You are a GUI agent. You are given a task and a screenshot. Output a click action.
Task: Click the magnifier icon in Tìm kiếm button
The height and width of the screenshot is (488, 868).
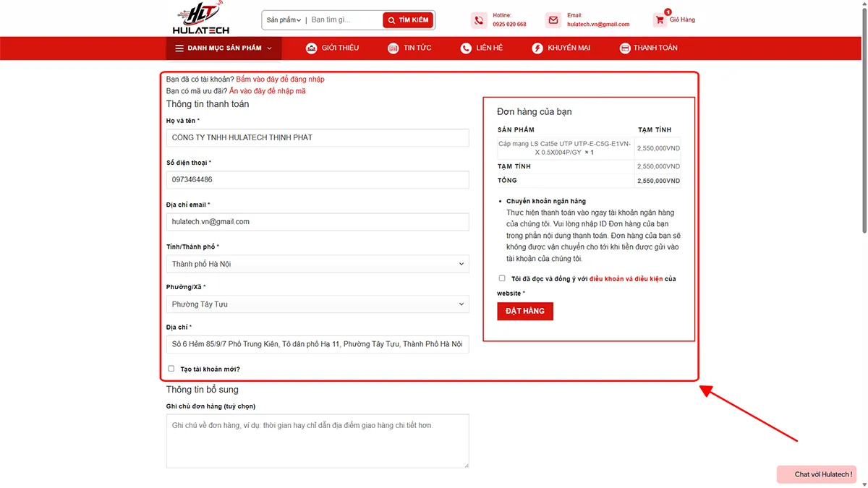click(391, 20)
